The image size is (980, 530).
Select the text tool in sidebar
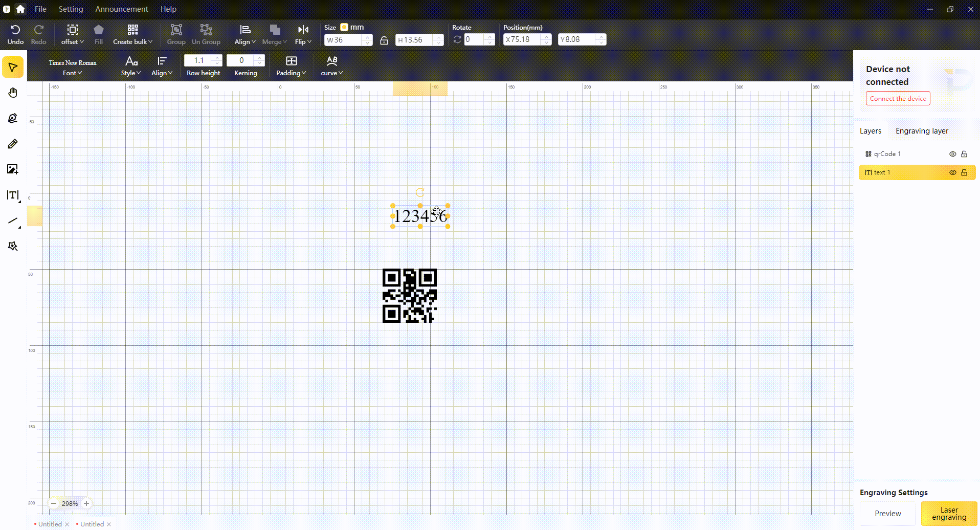pos(13,195)
